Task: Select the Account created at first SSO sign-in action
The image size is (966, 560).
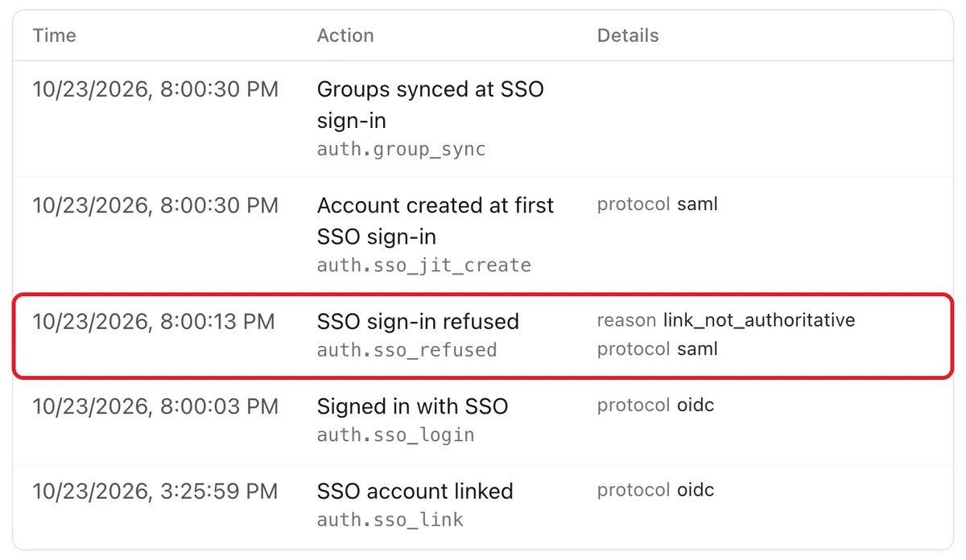Action: click(436, 221)
